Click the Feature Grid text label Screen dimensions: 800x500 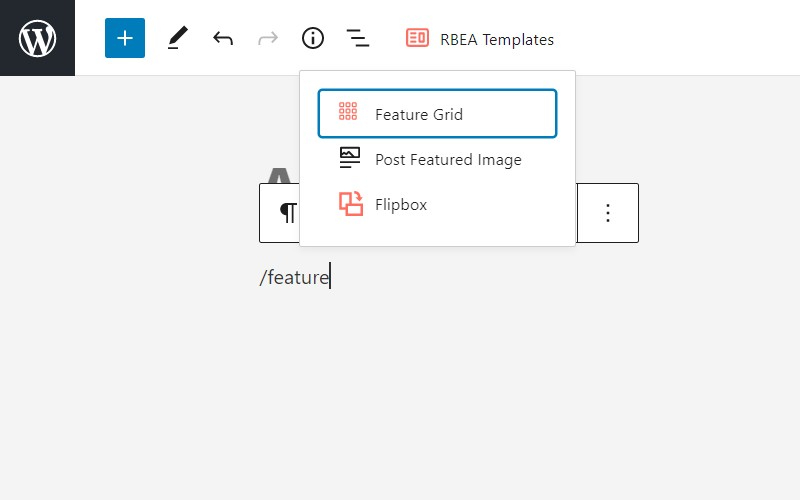click(x=419, y=114)
